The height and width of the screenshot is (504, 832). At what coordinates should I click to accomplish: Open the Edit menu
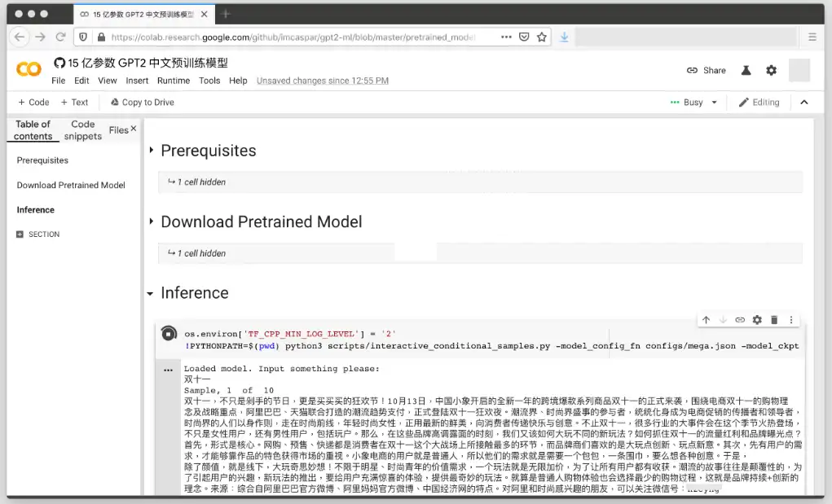pyautogui.click(x=81, y=81)
